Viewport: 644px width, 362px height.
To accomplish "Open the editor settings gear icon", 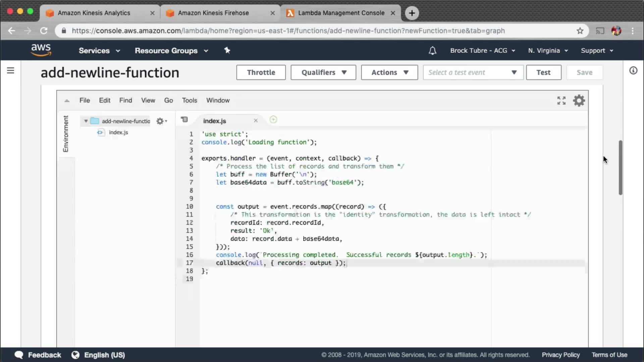I will pos(579,101).
